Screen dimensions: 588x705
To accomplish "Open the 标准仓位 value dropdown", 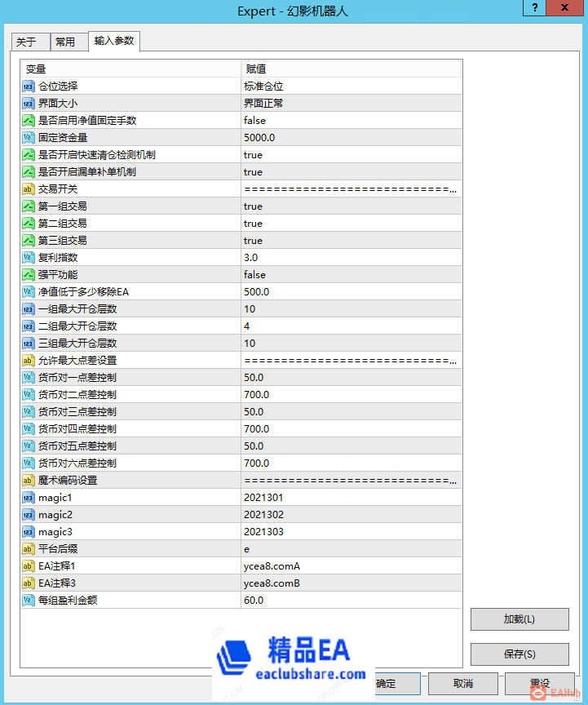I will click(x=351, y=86).
